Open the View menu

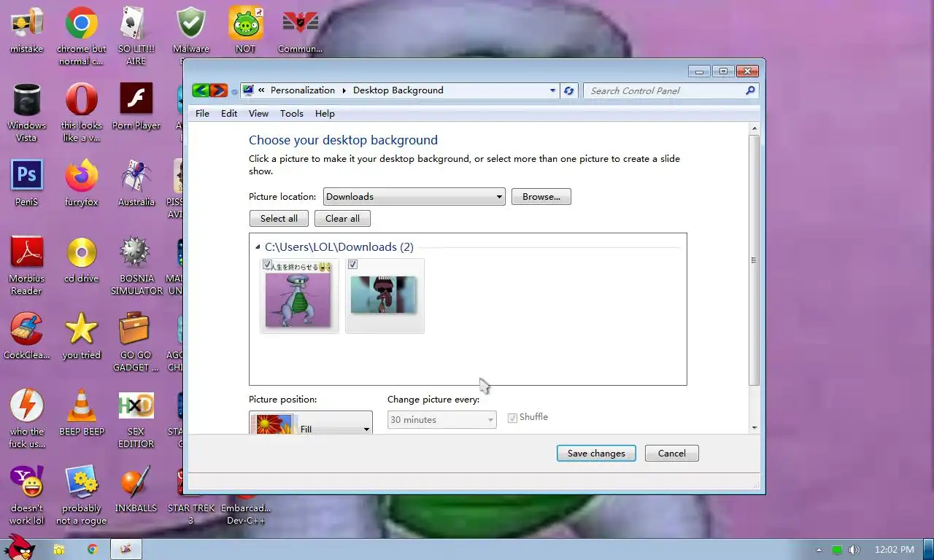(258, 114)
